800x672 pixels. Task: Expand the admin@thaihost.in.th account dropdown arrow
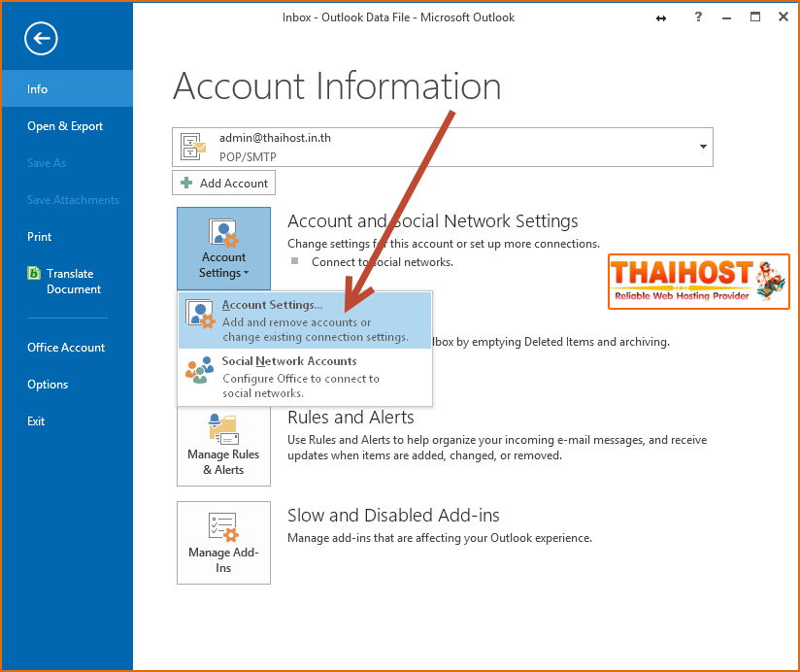tap(703, 147)
